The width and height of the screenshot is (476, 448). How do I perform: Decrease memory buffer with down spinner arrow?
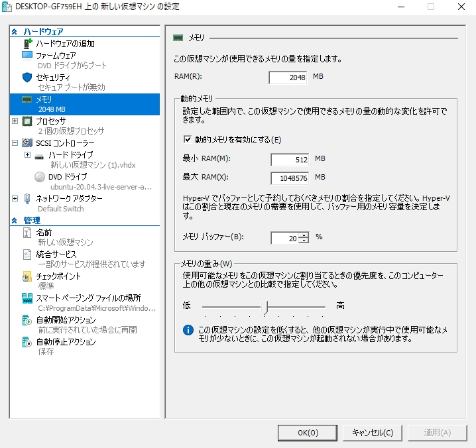click(x=304, y=241)
